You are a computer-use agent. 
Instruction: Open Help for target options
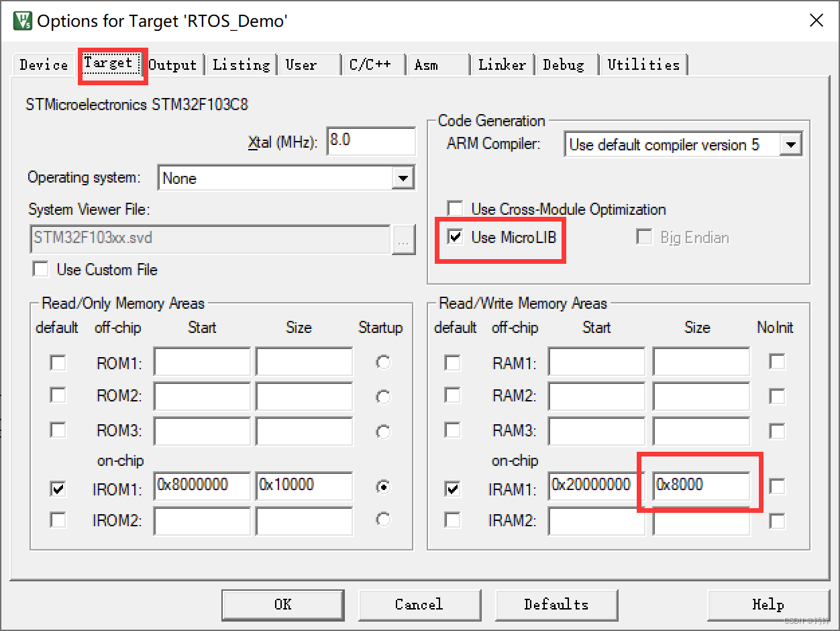[768, 604]
